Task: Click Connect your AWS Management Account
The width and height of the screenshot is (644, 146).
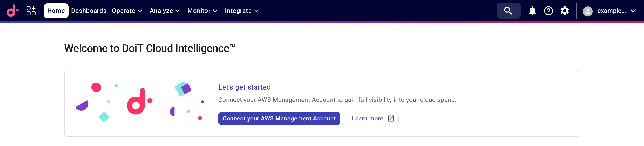Action: pos(279,118)
